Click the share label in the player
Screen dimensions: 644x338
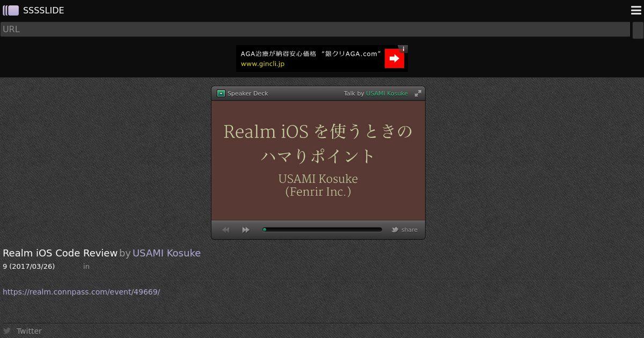pyautogui.click(x=409, y=230)
